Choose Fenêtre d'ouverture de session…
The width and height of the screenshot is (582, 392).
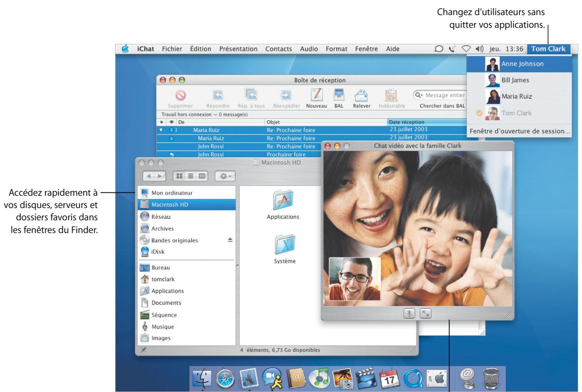(x=519, y=131)
